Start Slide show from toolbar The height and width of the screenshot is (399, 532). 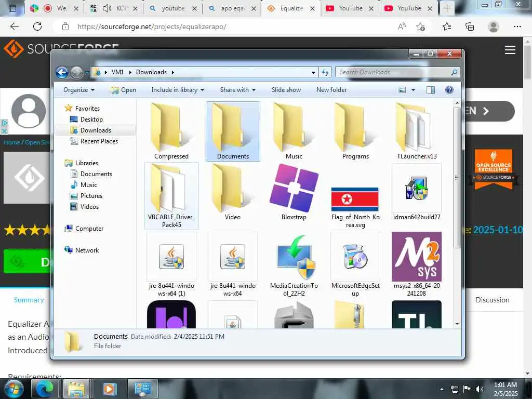286,90
